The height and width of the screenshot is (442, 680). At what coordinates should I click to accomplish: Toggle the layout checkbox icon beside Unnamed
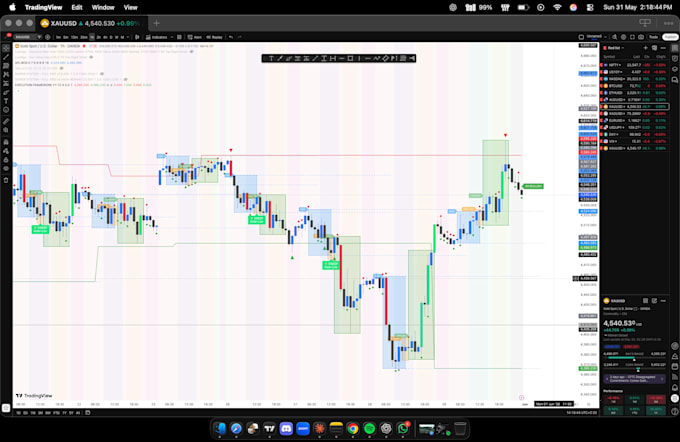(581, 37)
